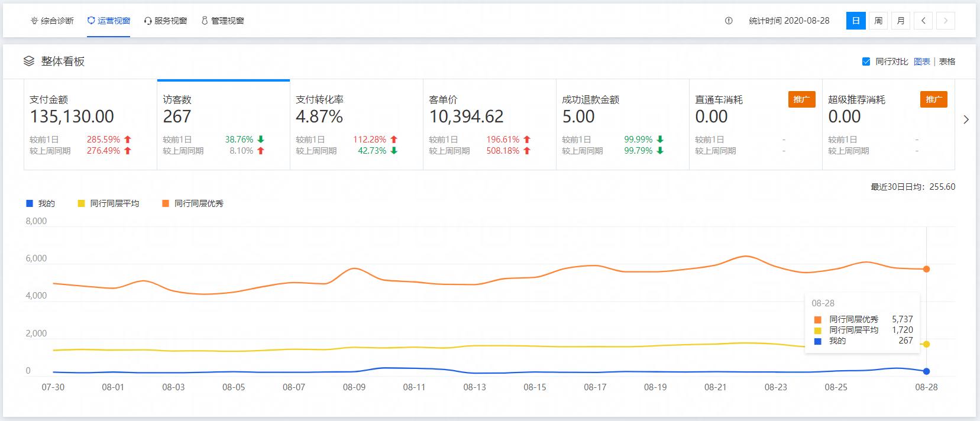The height and width of the screenshot is (421, 980).
Task: Click the info icon beside 统计时间
Action: tap(729, 21)
